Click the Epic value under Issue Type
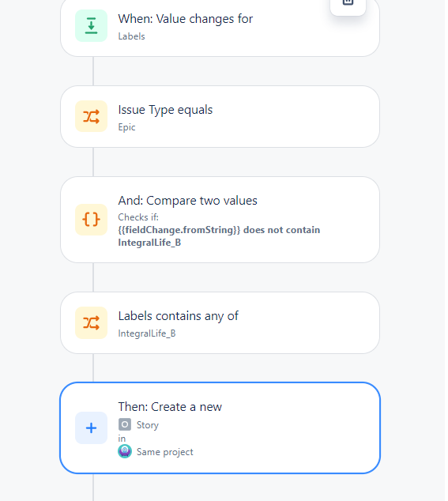The image size is (448, 501). click(x=127, y=127)
